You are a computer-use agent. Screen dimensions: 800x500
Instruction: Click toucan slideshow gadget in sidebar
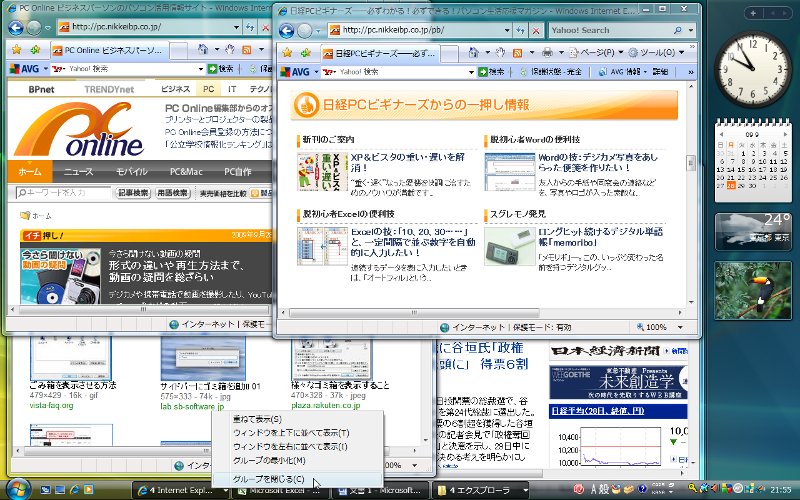tap(753, 291)
